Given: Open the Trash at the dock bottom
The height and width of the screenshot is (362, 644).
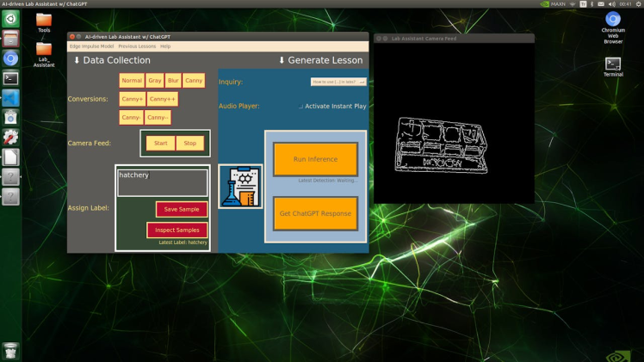Looking at the screenshot, I should 10,351.
